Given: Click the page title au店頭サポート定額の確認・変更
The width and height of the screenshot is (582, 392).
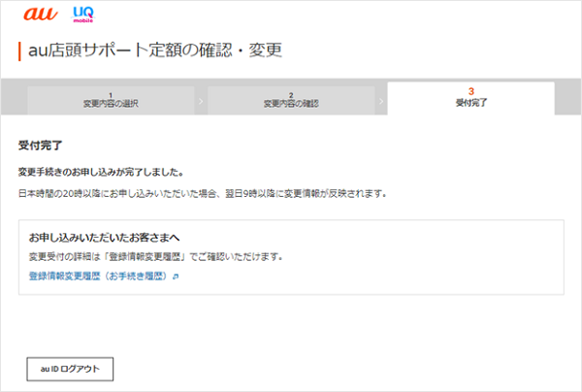Looking at the screenshot, I should point(154,49).
